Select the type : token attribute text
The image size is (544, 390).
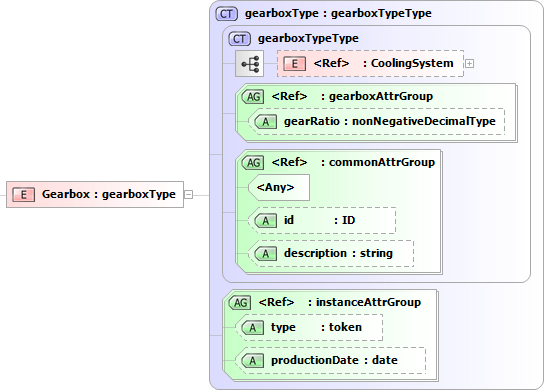click(x=316, y=327)
